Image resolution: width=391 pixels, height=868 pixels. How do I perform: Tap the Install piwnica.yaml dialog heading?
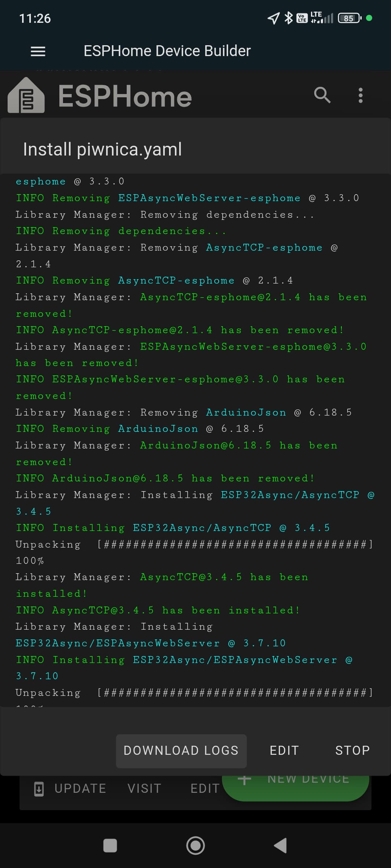102,149
